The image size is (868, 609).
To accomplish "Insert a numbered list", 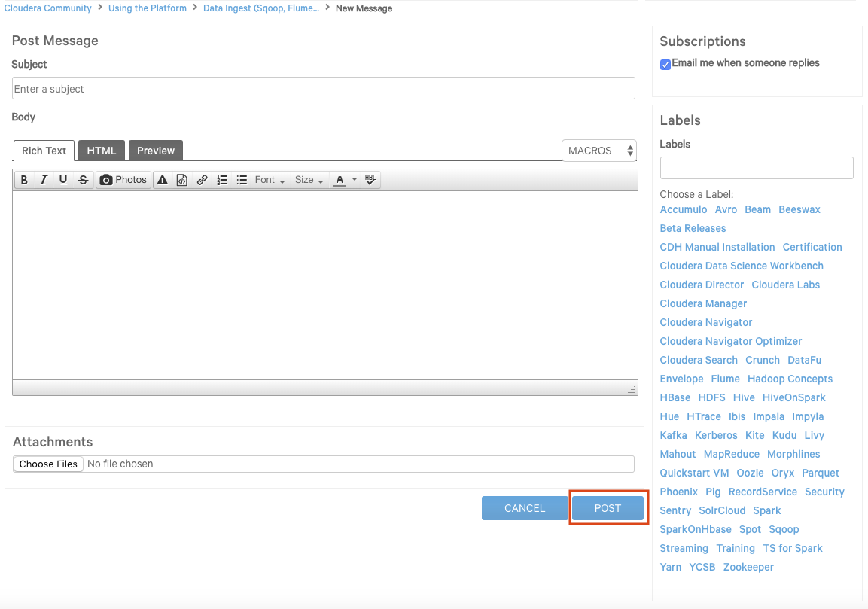I will coord(221,180).
